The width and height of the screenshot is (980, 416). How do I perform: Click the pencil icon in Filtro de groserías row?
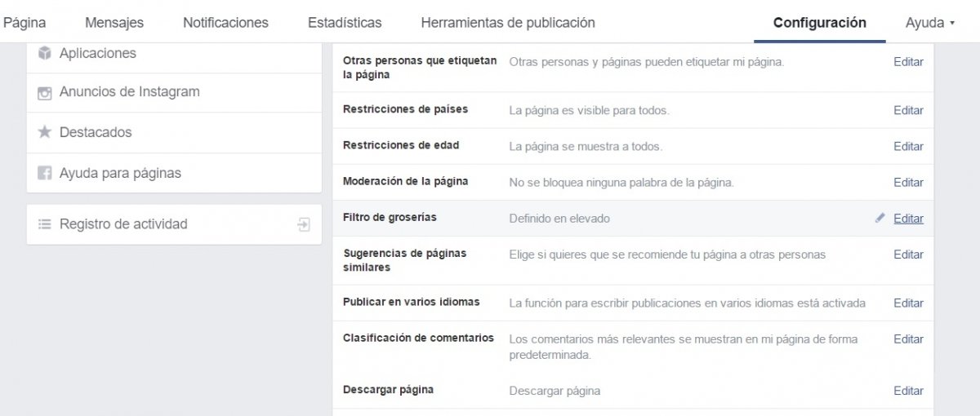coord(880,219)
